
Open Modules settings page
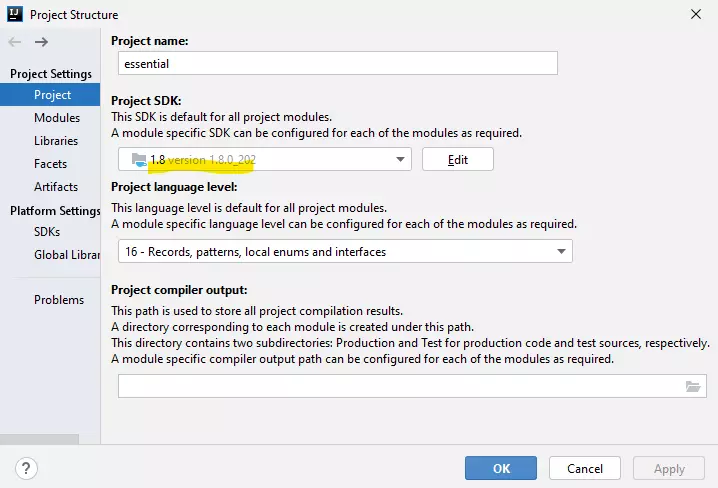click(56, 118)
